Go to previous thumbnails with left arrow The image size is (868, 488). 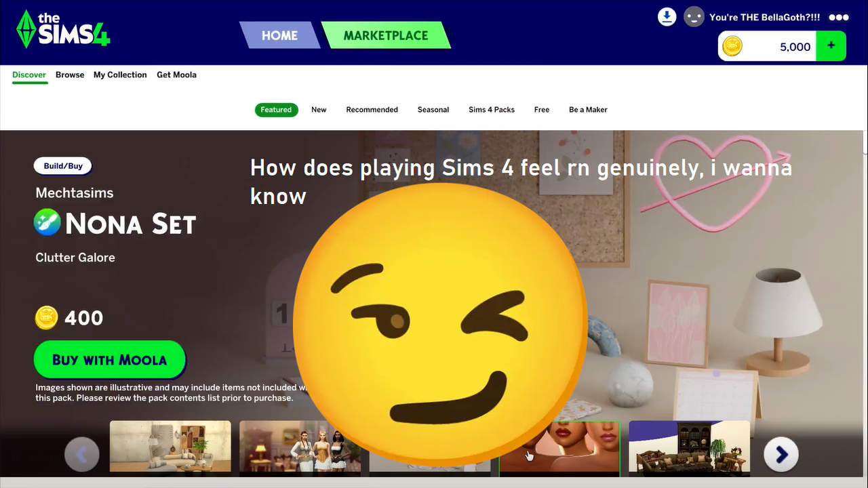click(81, 455)
